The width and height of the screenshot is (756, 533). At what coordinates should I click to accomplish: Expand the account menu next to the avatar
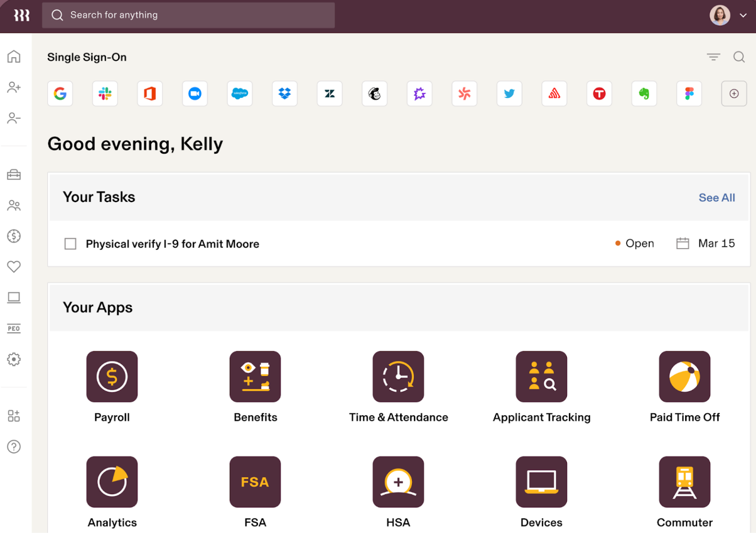[x=743, y=15]
